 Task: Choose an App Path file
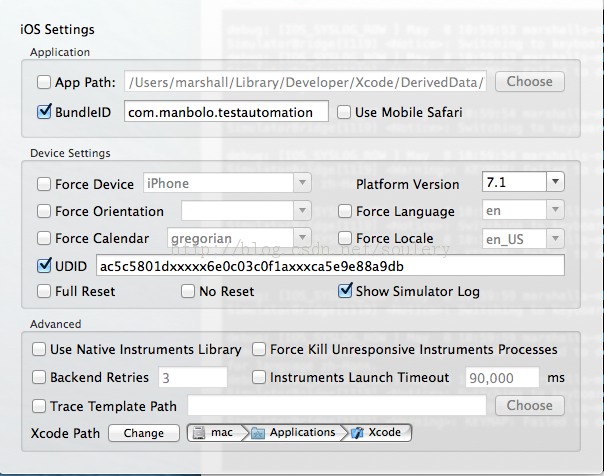pyautogui.click(x=530, y=81)
